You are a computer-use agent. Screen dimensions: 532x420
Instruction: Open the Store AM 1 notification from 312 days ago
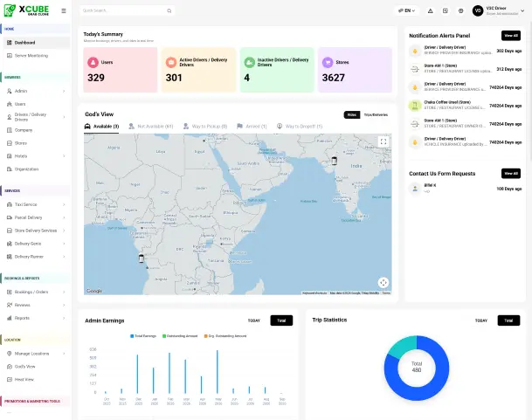click(x=465, y=69)
